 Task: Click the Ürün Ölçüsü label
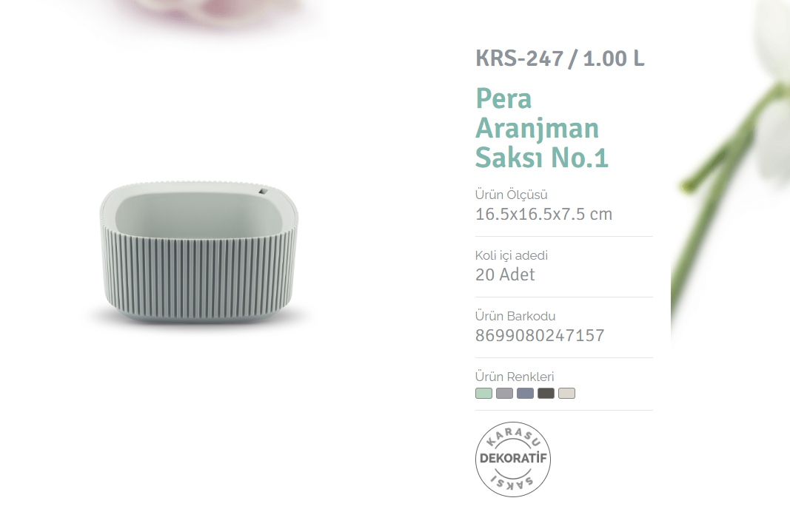point(511,195)
